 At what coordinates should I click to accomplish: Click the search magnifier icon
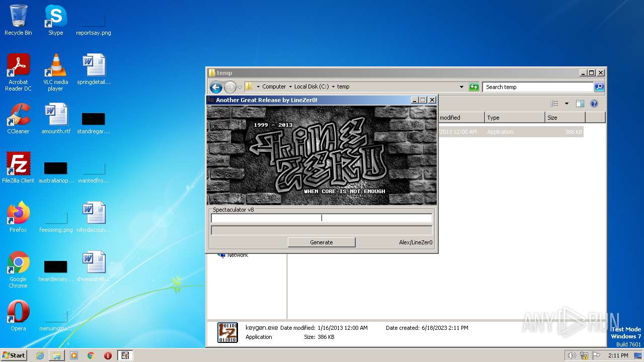(x=599, y=87)
